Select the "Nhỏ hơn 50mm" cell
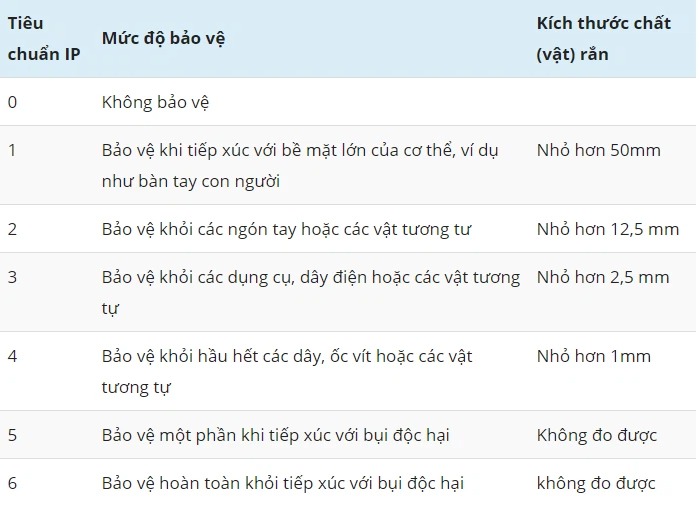The width and height of the screenshot is (699, 506). click(x=598, y=150)
